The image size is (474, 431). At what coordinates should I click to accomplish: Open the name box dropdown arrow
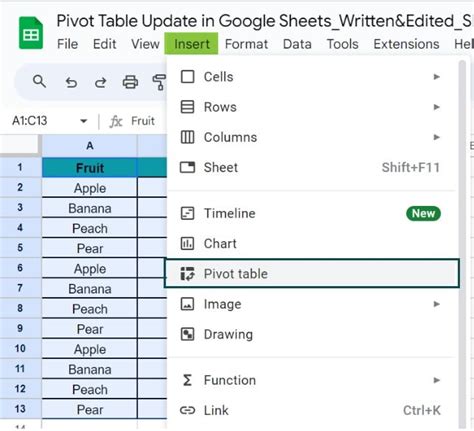84,121
